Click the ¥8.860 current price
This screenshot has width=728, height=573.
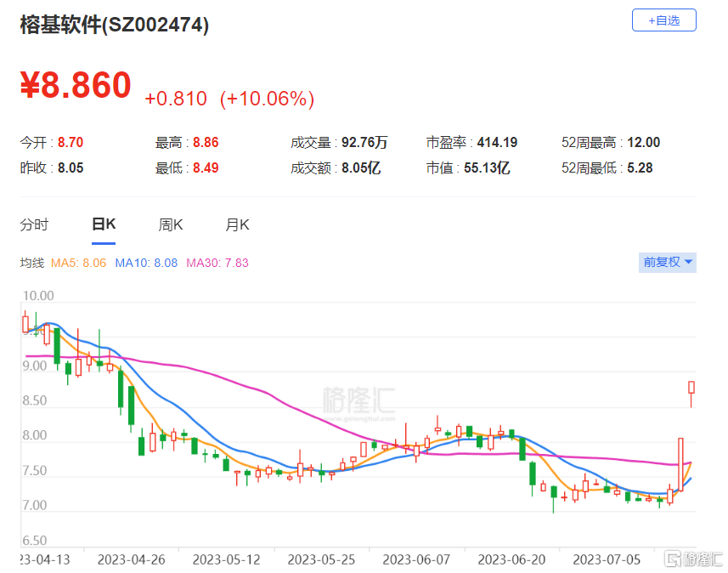coord(76,86)
